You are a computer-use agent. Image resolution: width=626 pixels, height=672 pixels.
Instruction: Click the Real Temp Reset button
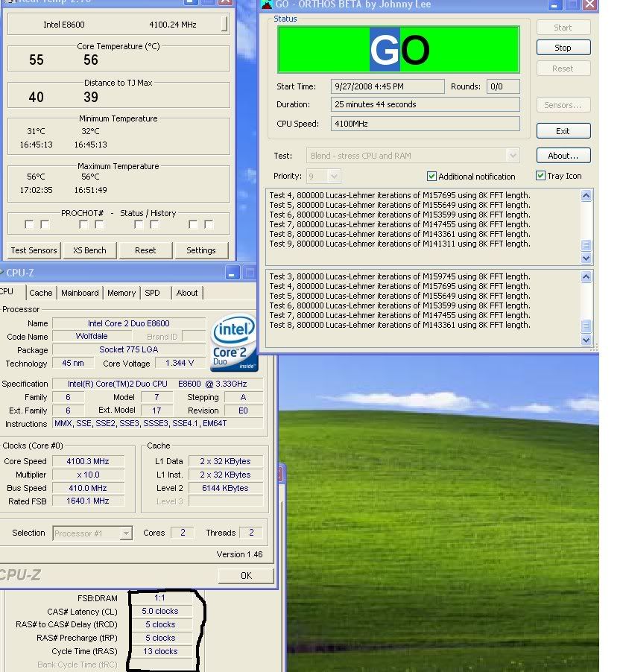(x=145, y=250)
